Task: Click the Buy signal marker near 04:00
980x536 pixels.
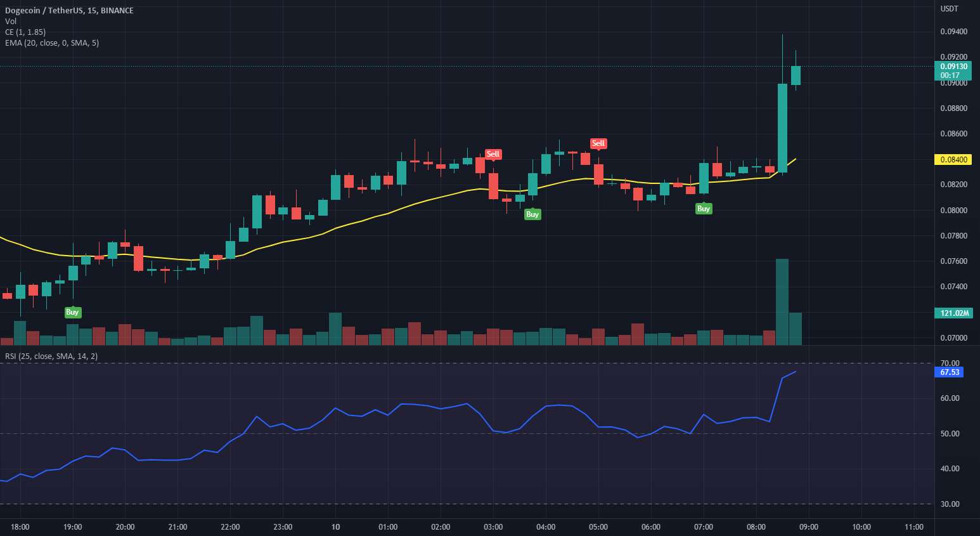Action: click(532, 214)
